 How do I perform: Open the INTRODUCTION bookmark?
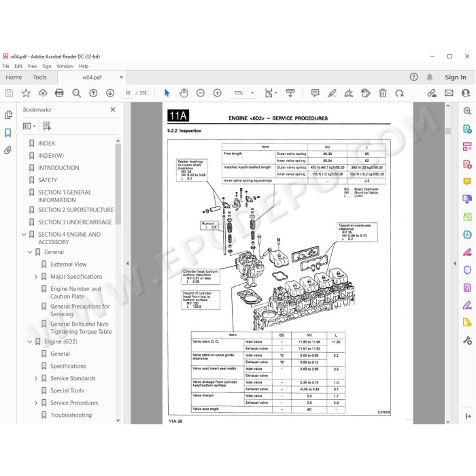click(58, 168)
